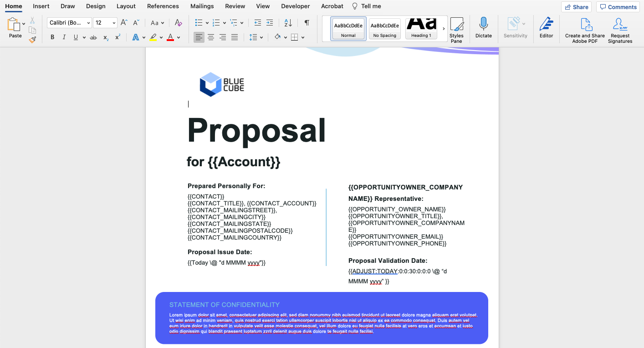Increase font size with the larger A icon
The image size is (644, 348).
pos(124,23)
